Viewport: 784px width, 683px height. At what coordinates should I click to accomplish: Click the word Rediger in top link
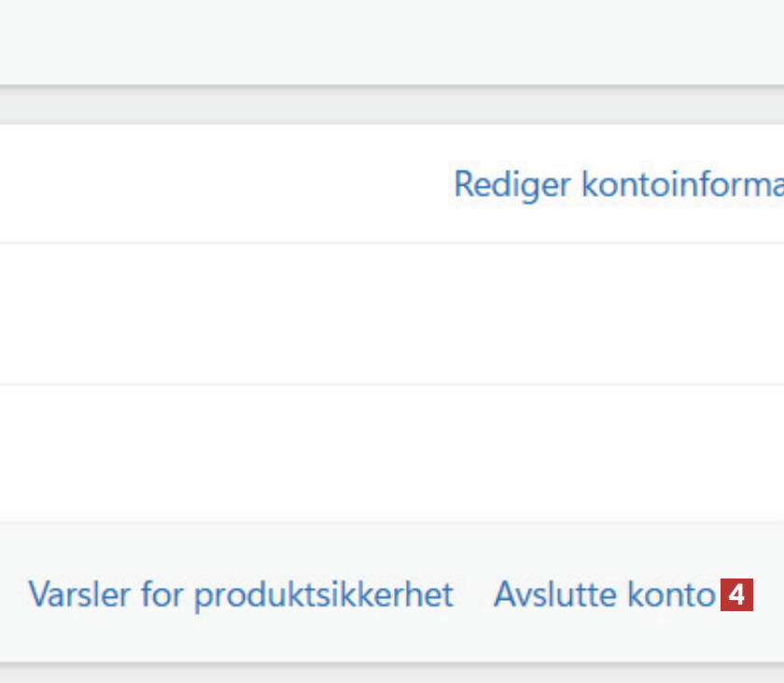(x=511, y=185)
